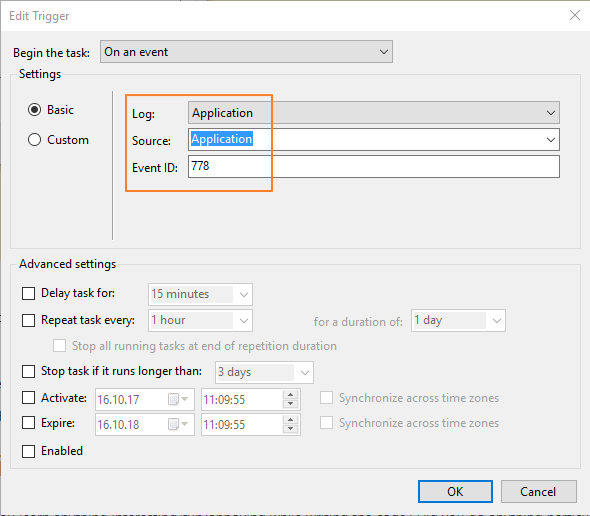Click the Cancel button
Image resolution: width=590 pixels, height=516 pixels.
click(538, 492)
